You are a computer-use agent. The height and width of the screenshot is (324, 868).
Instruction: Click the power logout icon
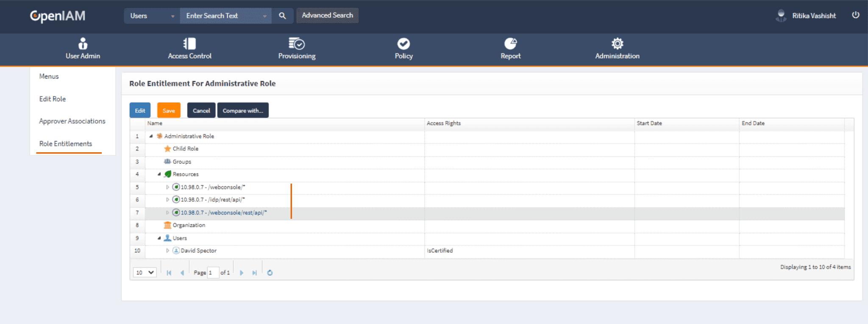point(855,15)
